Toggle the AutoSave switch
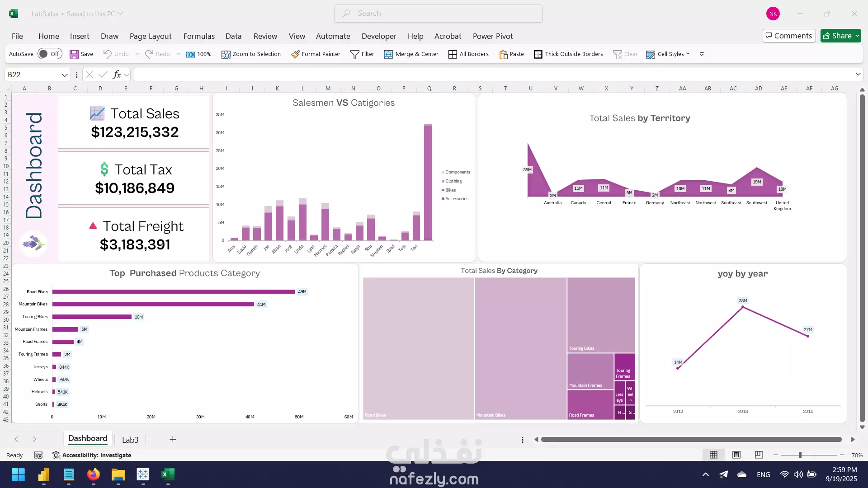The image size is (868, 488). tap(49, 54)
